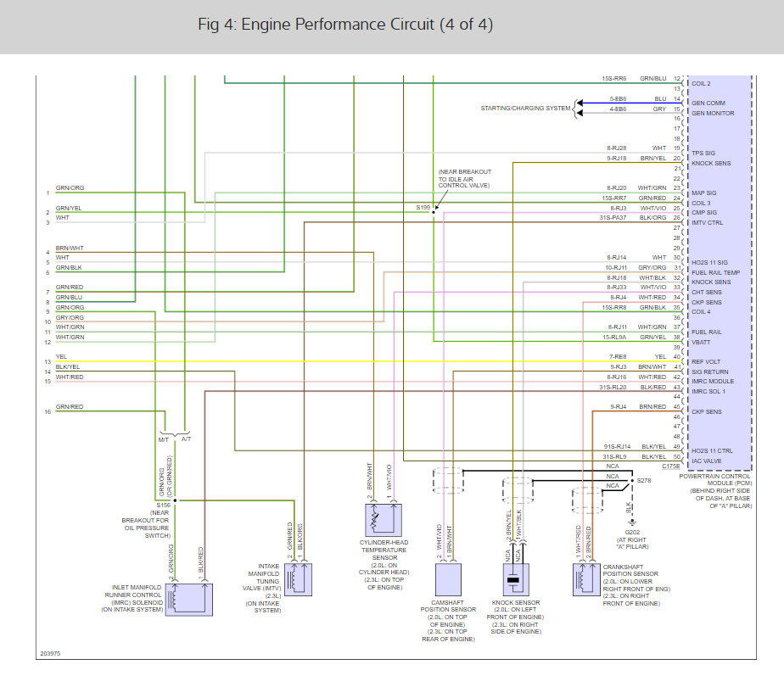Click the CHT SENS label
The image size is (784, 676).
coord(707,292)
